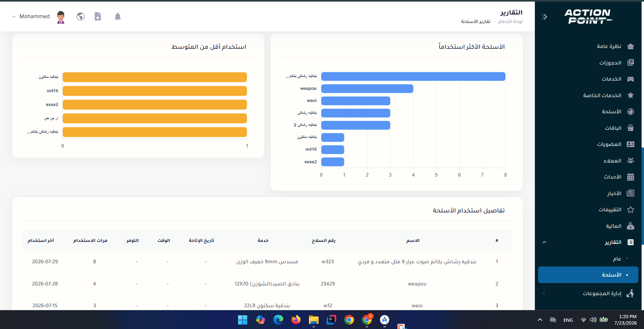This screenshot has width=644, height=329.
Task: Click ENG language indicator in tray
Action: (x=568, y=320)
